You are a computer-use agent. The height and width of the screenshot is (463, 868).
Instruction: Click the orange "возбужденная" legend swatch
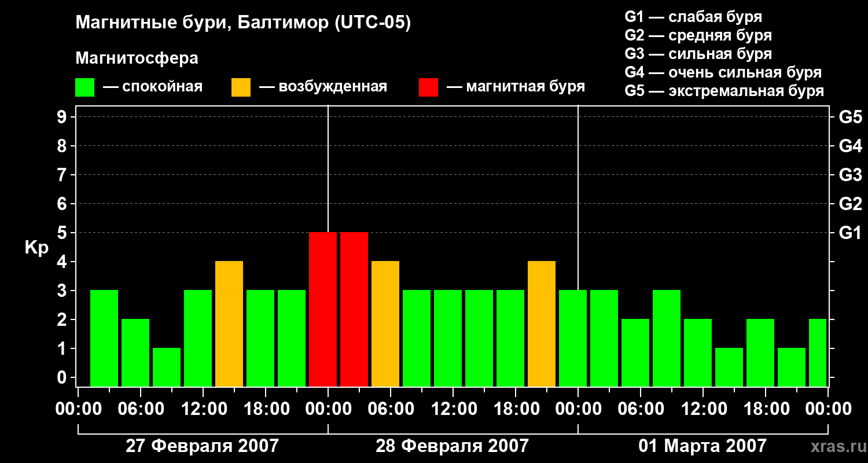[241, 87]
